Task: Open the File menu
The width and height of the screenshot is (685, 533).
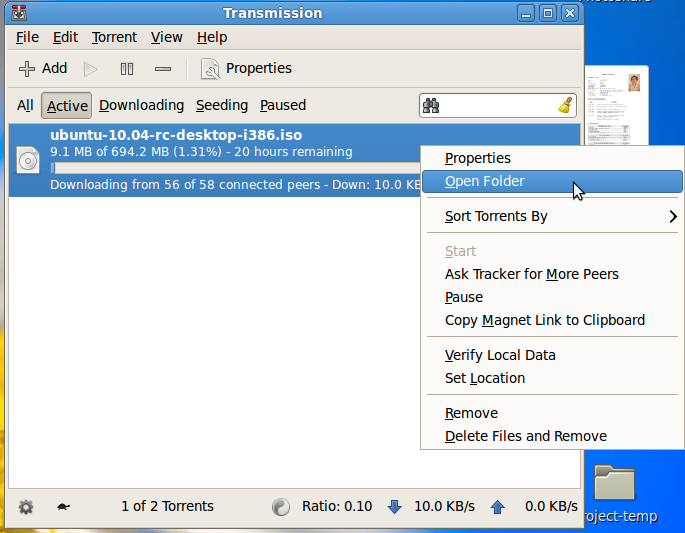Action: tap(27, 38)
